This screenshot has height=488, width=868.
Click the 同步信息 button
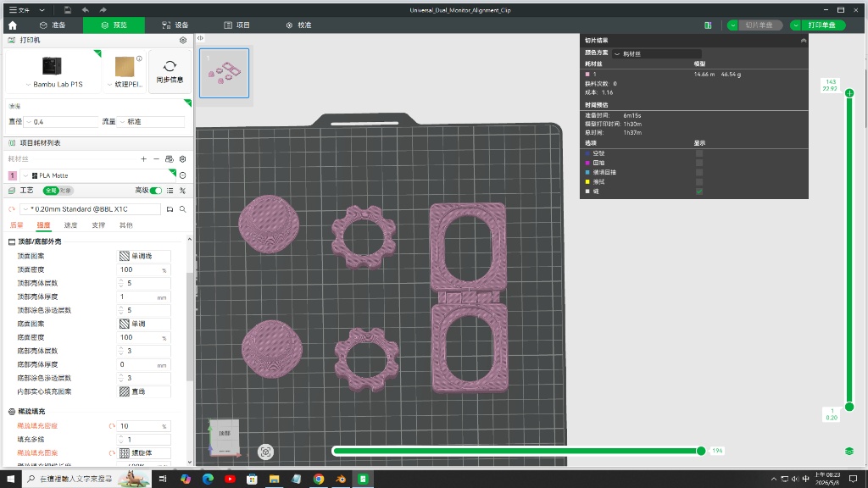[x=170, y=71]
